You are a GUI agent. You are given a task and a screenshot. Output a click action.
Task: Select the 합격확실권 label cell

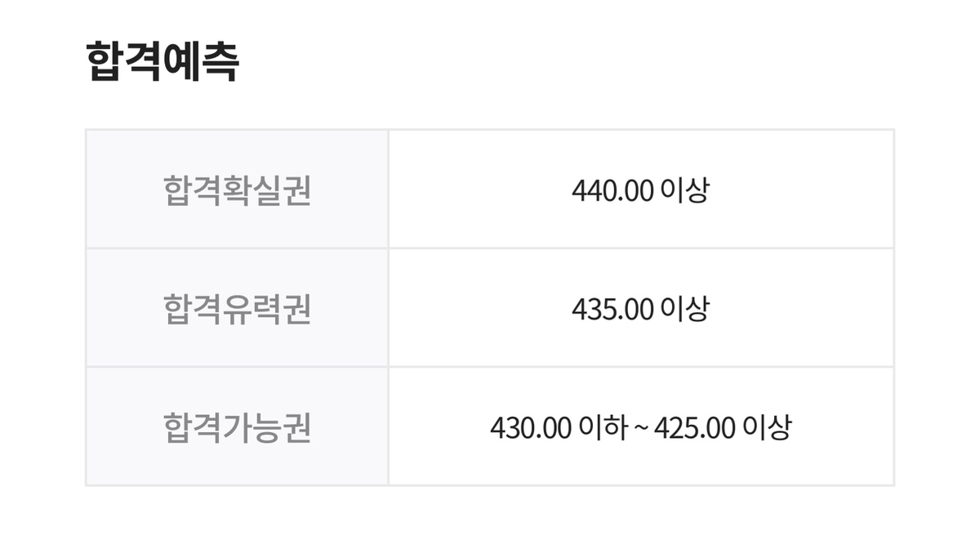(237, 190)
